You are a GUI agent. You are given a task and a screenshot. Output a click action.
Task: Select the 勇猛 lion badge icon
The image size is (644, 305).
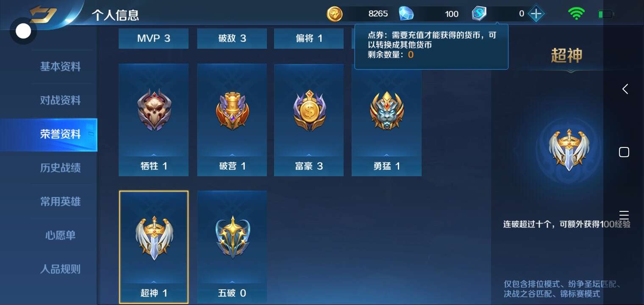386,111
